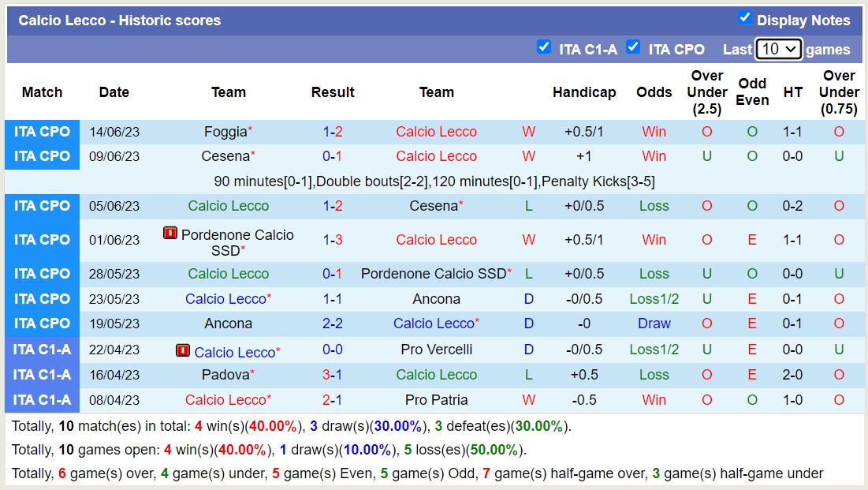
Task: Click ITA C1-A league label for 08/04/23
Action: [x=42, y=400]
